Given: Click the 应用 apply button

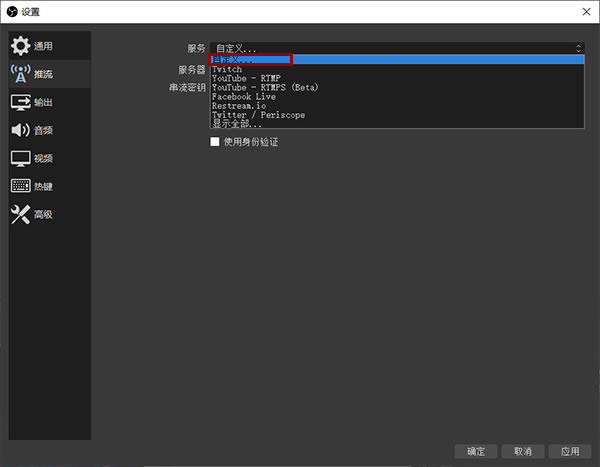Looking at the screenshot, I should (570, 451).
